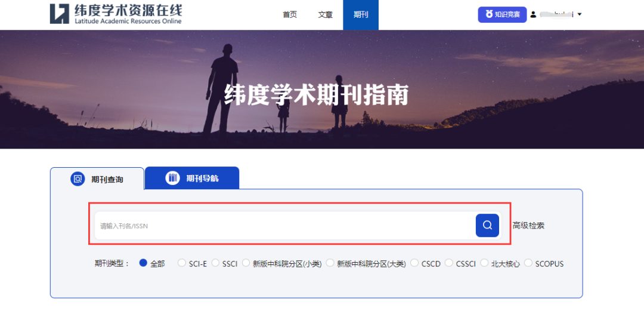Select the 全部 journal type radio
Image resolution: width=644 pixels, height=311 pixels.
click(143, 263)
